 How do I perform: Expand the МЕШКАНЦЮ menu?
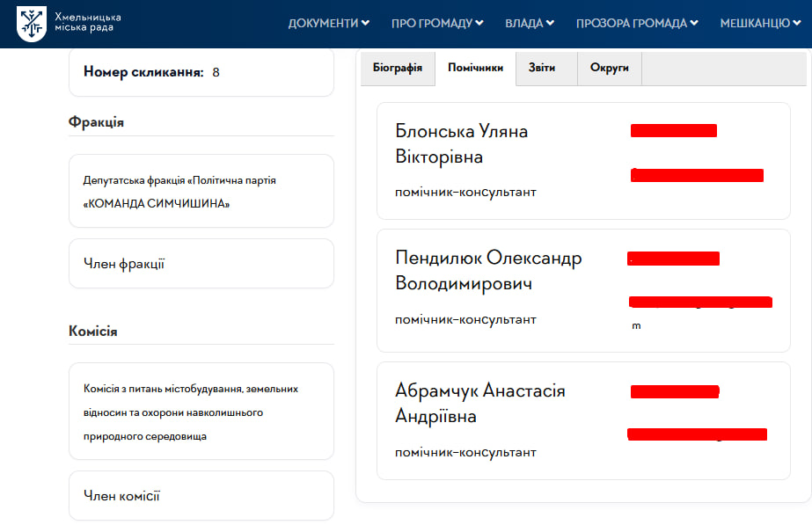[760, 23]
